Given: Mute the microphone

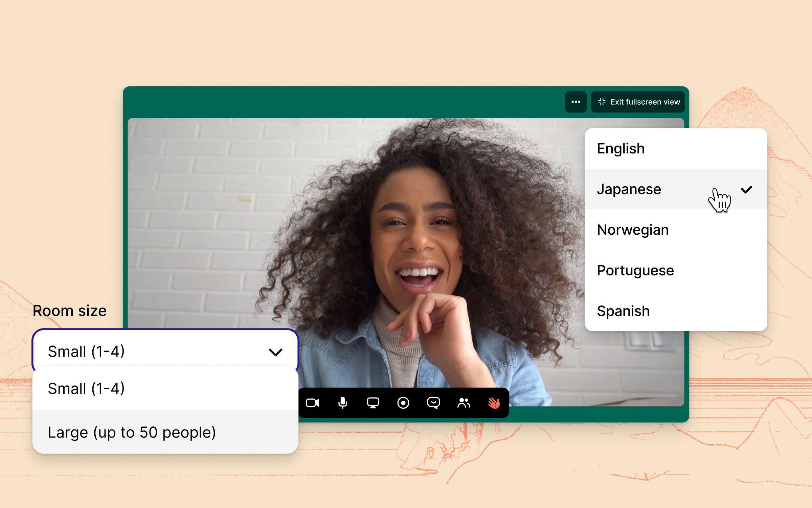Looking at the screenshot, I should pyautogui.click(x=342, y=403).
